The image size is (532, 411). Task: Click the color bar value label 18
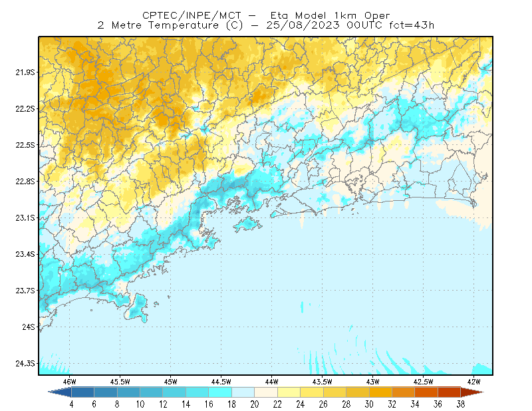click(x=231, y=404)
